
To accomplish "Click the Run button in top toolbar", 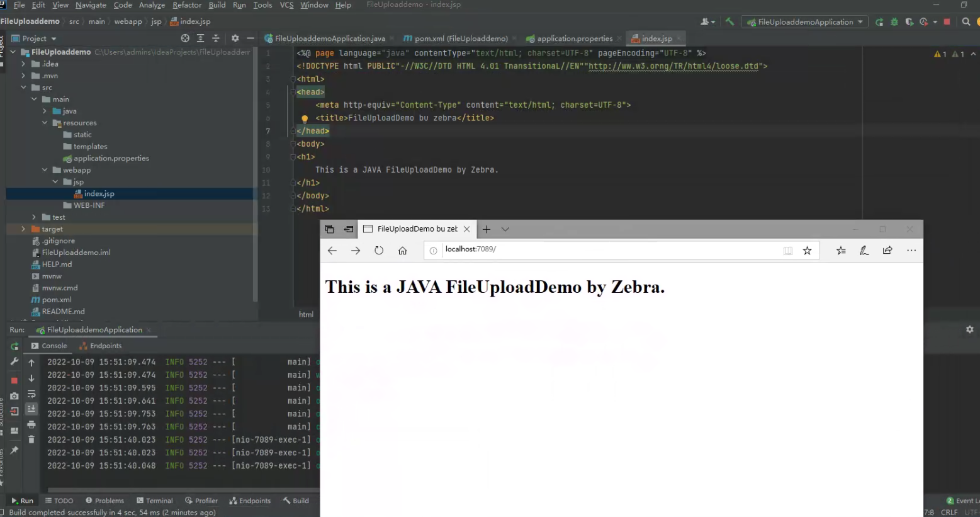I will click(x=879, y=22).
